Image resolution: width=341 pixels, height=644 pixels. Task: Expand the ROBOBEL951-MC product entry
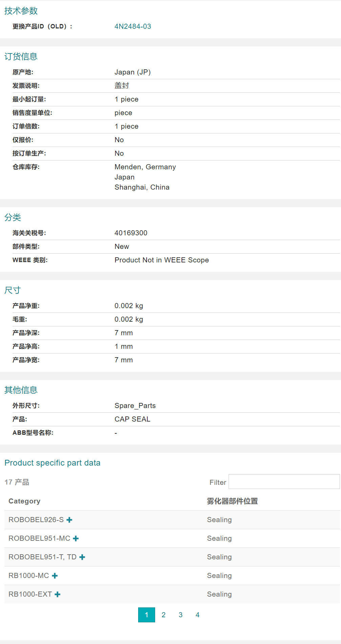(x=76, y=539)
